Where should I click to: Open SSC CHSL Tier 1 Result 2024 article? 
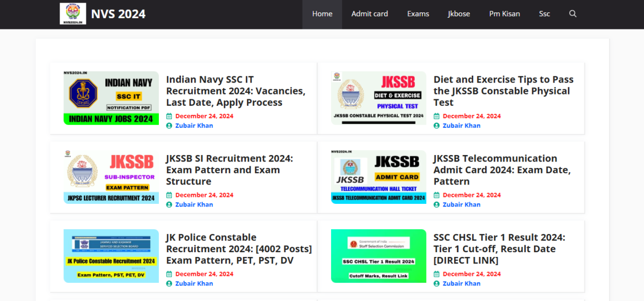click(499, 248)
